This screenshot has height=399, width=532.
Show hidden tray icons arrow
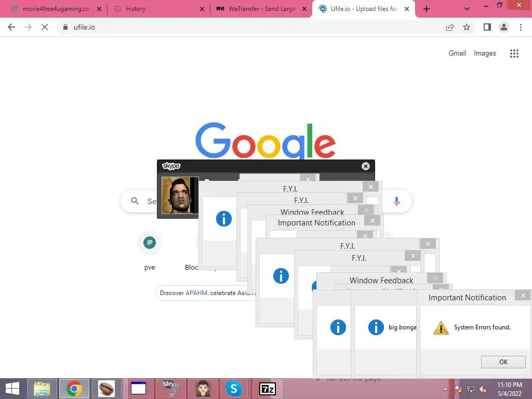[x=445, y=389]
